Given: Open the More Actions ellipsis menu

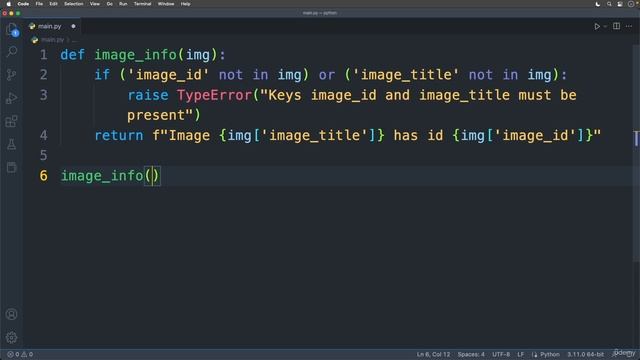Looking at the screenshot, I should 629,26.
